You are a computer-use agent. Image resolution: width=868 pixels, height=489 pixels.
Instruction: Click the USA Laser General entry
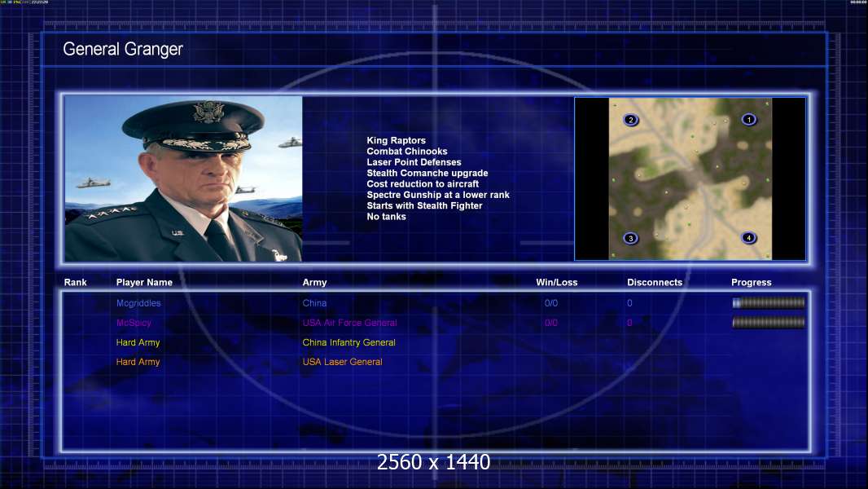[x=342, y=362]
